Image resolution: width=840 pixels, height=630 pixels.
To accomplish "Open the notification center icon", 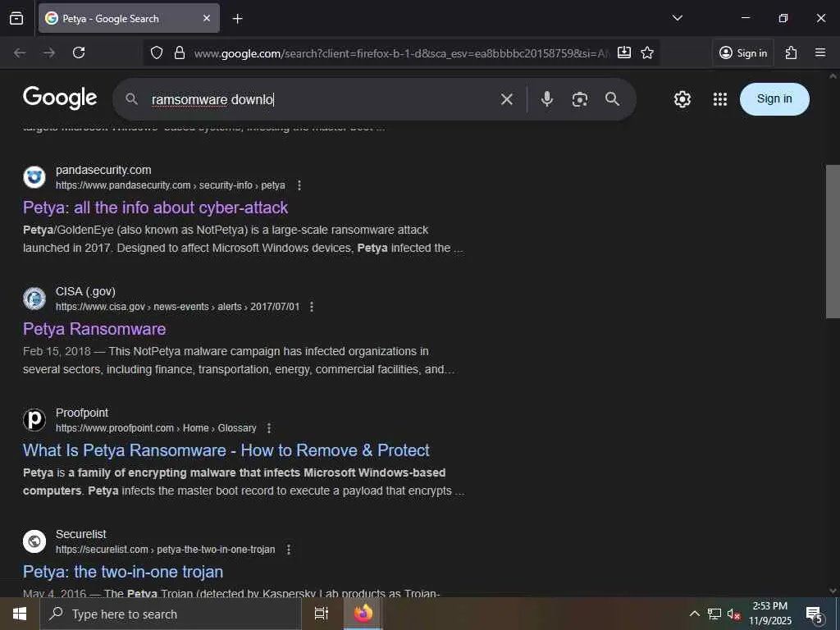I will [x=815, y=614].
